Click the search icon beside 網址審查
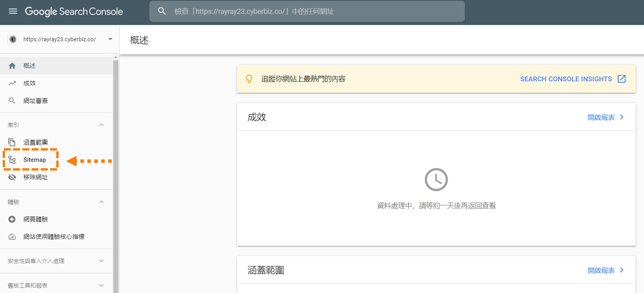 [12, 100]
